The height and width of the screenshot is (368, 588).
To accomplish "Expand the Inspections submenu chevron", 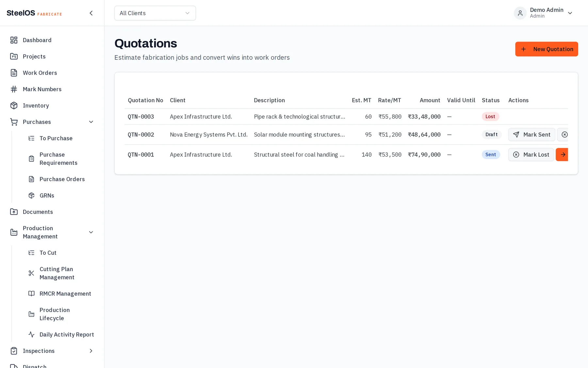I will pyautogui.click(x=91, y=351).
